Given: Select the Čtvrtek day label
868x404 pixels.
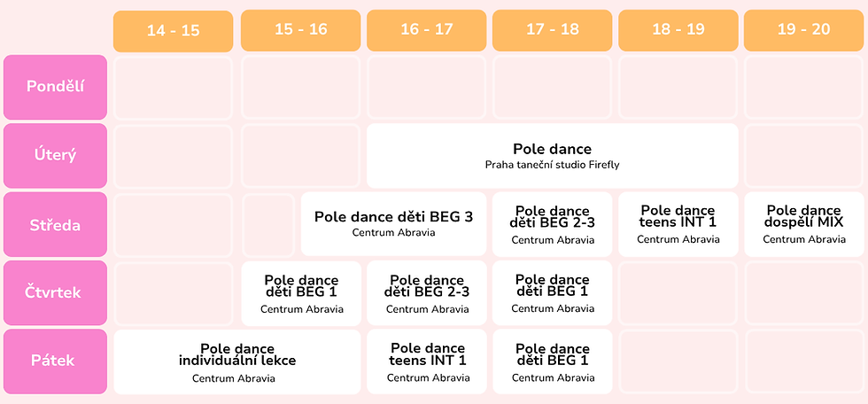Looking at the screenshot, I should (x=55, y=292).
